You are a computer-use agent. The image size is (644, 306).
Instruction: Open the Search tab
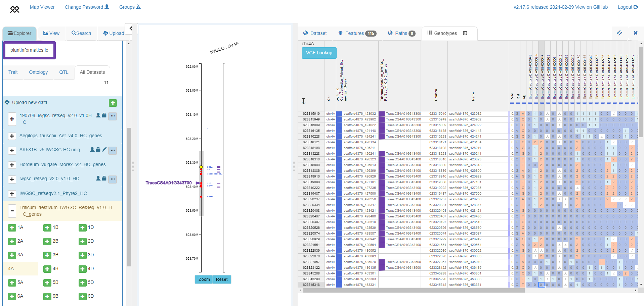[81, 33]
